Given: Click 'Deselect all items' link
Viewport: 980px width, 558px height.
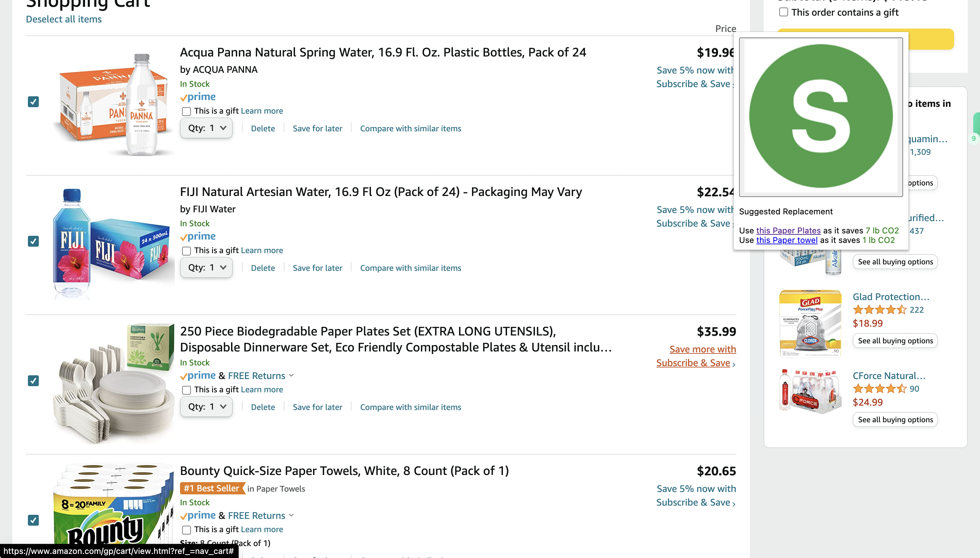Looking at the screenshot, I should tap(64, 19).
